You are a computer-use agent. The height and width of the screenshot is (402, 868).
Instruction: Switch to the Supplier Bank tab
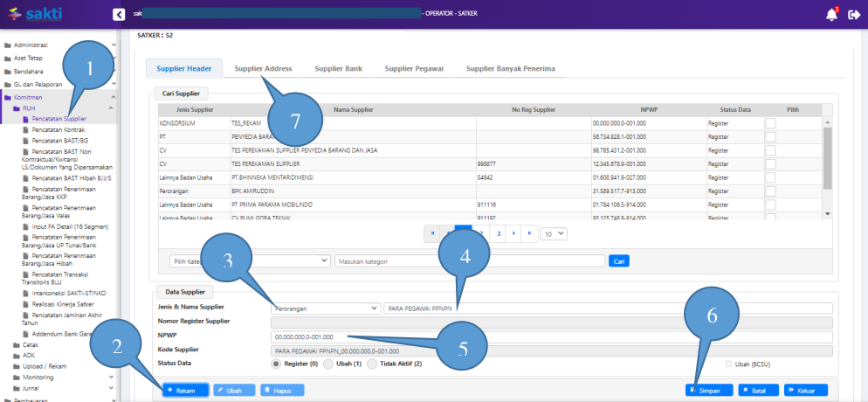tap(338, 68)
